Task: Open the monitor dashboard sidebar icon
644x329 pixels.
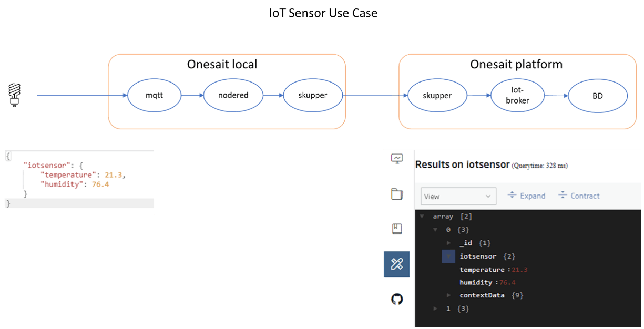Action: [x=397, y=158]
